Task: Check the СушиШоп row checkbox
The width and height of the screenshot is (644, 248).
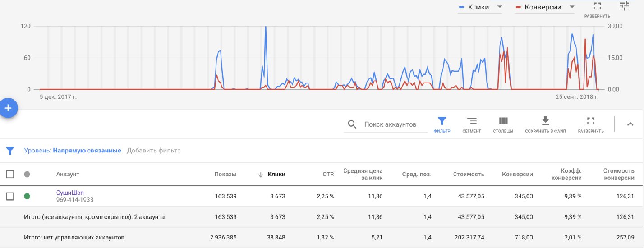Action: 10,196
